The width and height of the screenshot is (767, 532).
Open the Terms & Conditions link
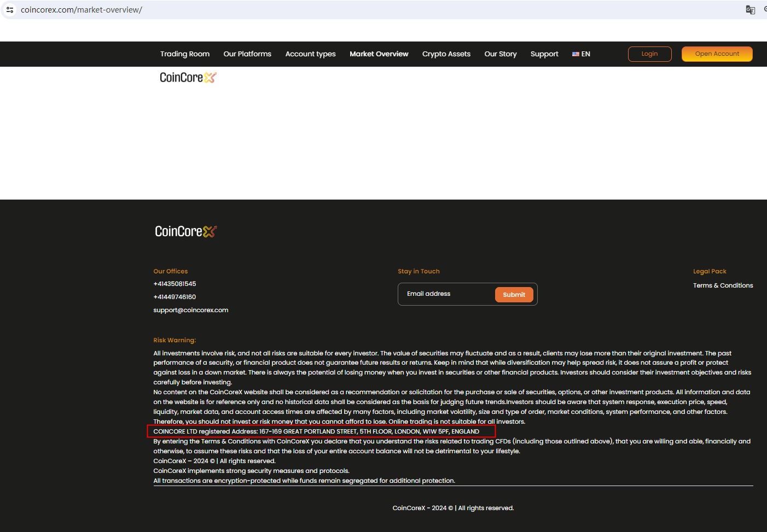pos(723,285)
